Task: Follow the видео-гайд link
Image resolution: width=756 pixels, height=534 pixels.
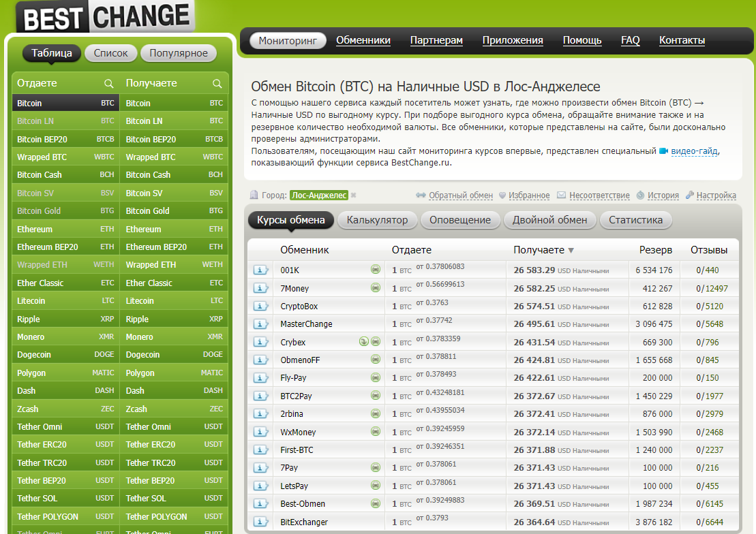Action: tap(694, 151)
